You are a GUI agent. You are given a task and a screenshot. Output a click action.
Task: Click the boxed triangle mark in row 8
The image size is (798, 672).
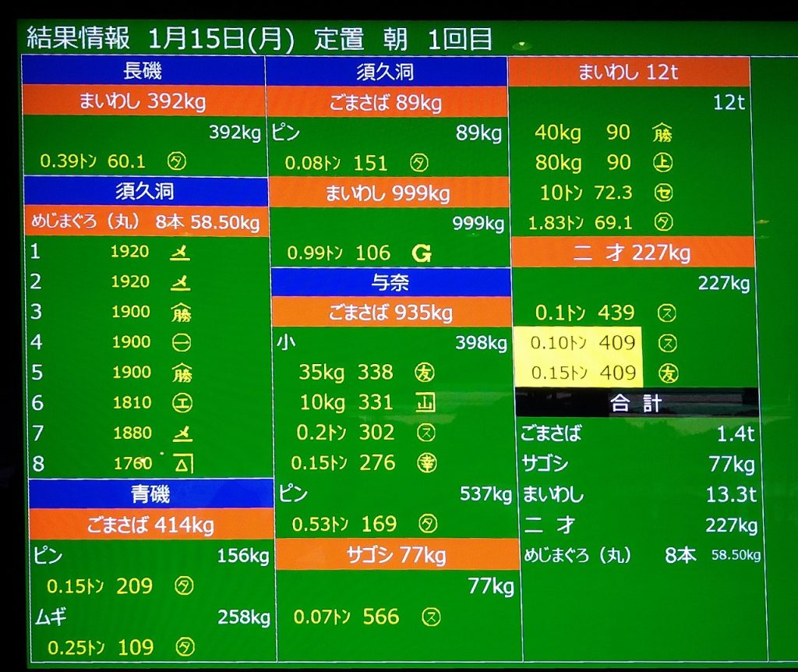click(181, 465)
